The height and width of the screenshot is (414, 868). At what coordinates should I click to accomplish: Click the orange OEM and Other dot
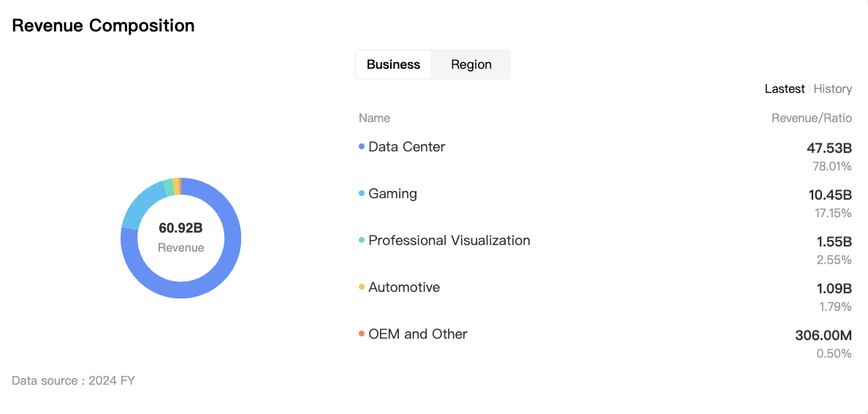[362, 334]
